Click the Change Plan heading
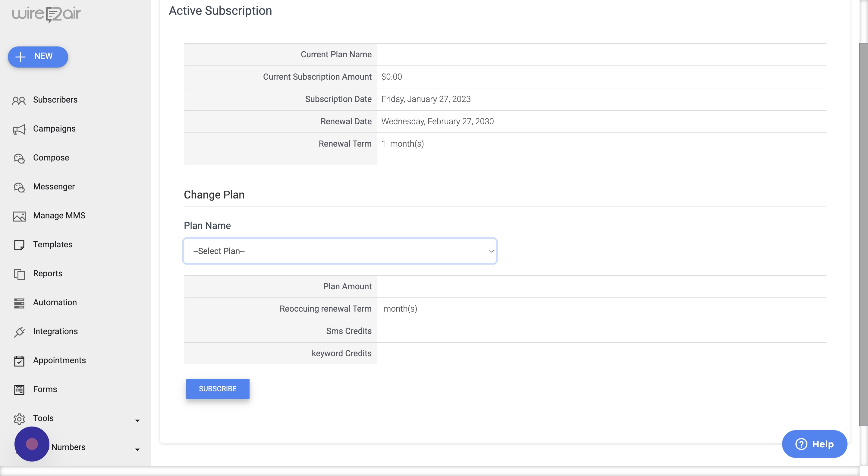The image size is (868, 476). click(214, 195)
